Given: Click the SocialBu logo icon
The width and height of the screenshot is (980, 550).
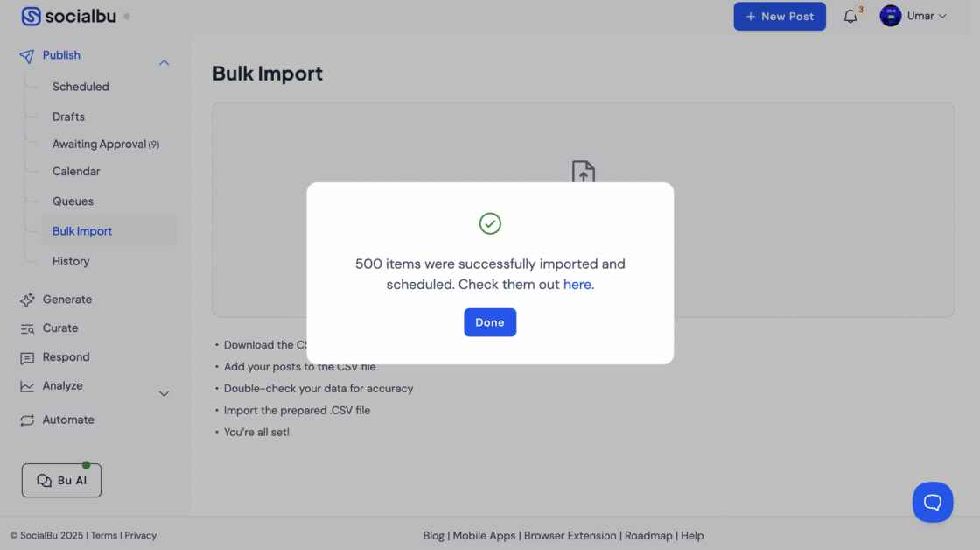Looking at the screenshot, I should (x=31, y=17).
